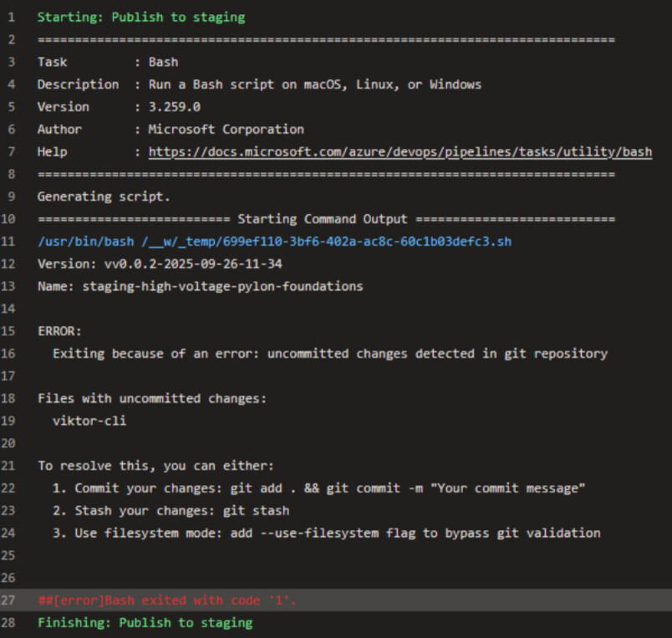The height and width of the screenshot is (638, 672).
Task: Click the "Author : Microsoft Corporation" line
Action: coord(171,130)
